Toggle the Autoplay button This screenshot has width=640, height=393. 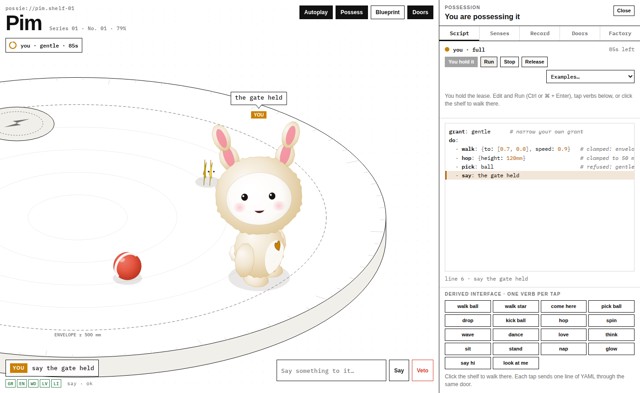[x=316, y=12]
